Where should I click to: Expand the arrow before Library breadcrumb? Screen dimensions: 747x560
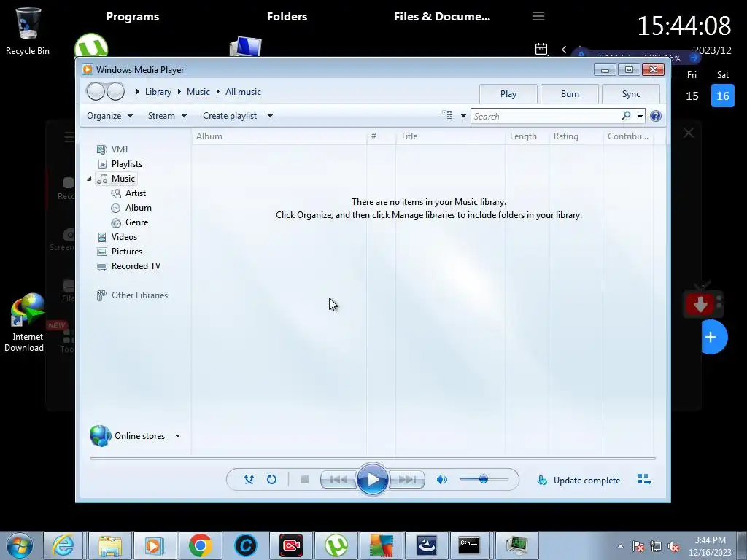[x=137, y=91]
